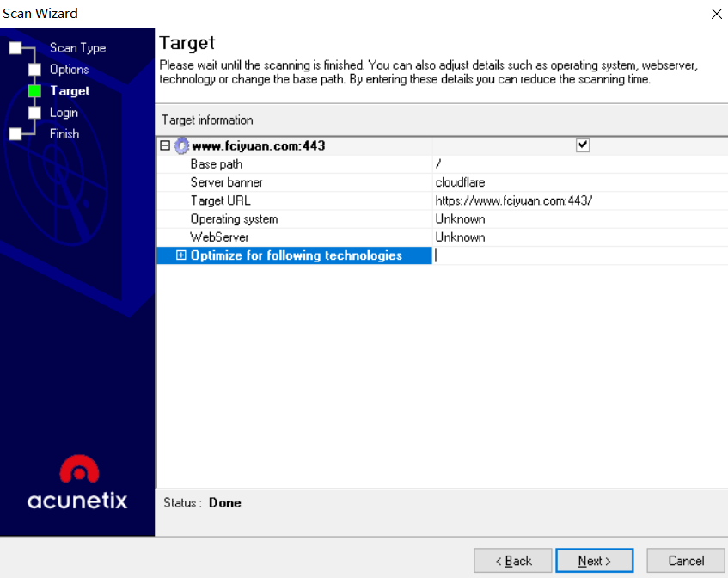Select the Base path row label

coord(217,164)
